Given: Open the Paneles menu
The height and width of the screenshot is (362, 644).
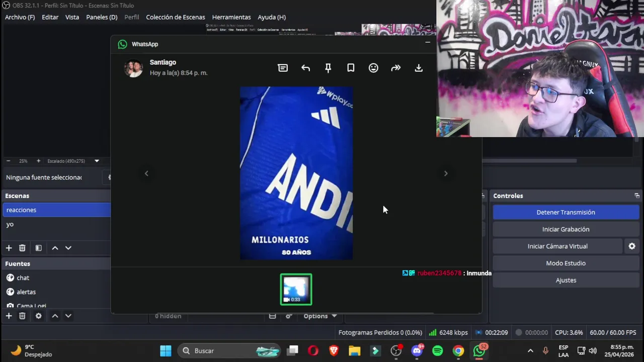Looking at the screenshot, I should pos(102,17).
